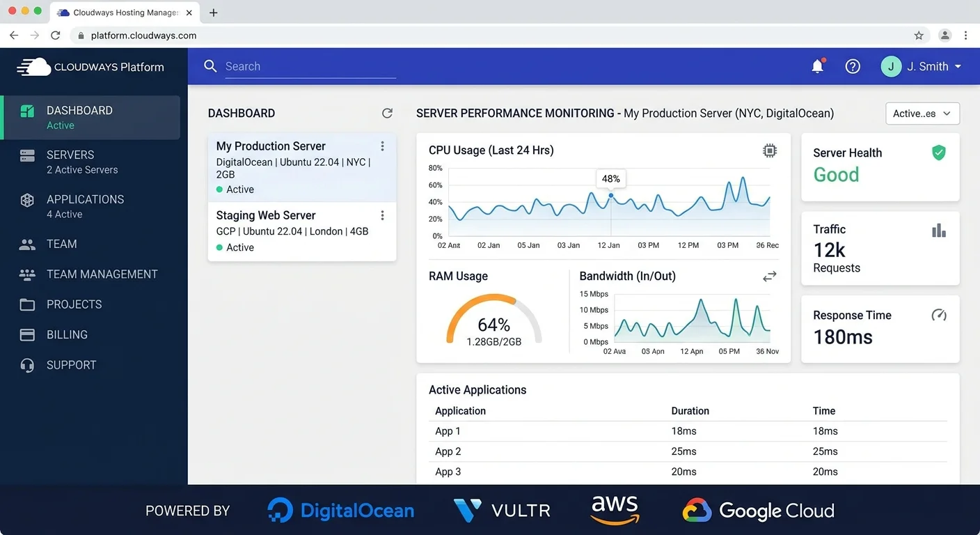Open Staging Web Server options menu
Screen dimensions: 980x535
tap(382, 216)
